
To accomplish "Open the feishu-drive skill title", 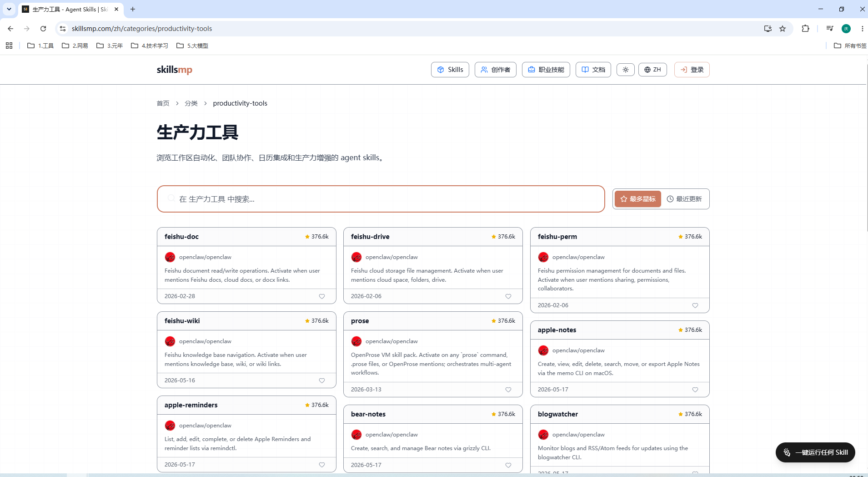I will [370, 237].
